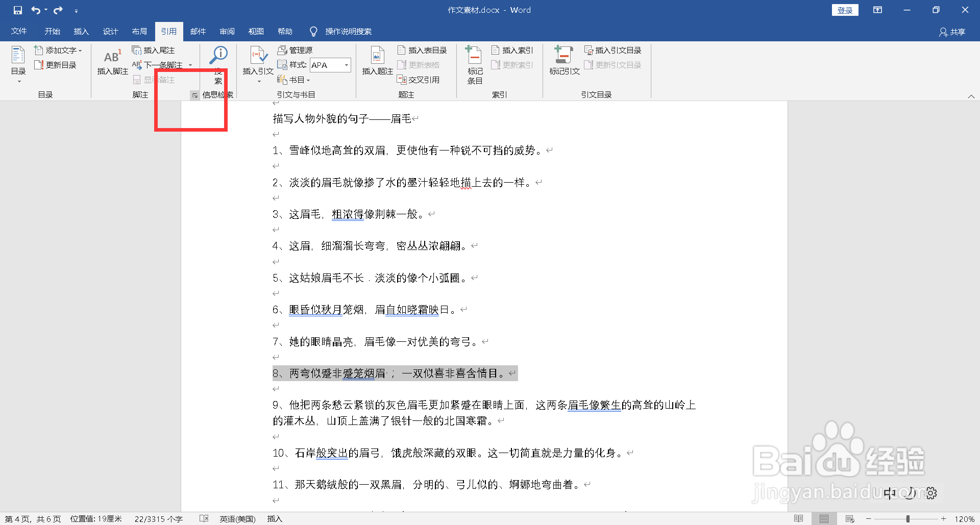Click the 标记引文 icon
The width and height of the screenshot is (980, 525).
coord(565,61)
